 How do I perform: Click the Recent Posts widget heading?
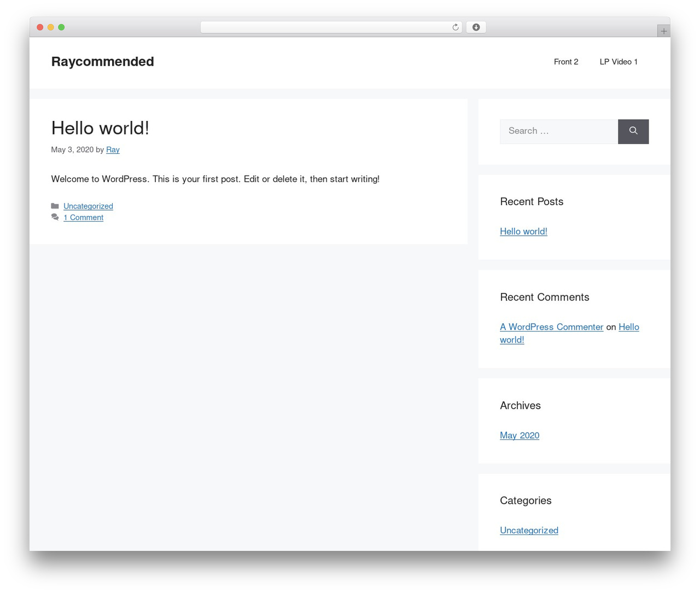(532, 202)
